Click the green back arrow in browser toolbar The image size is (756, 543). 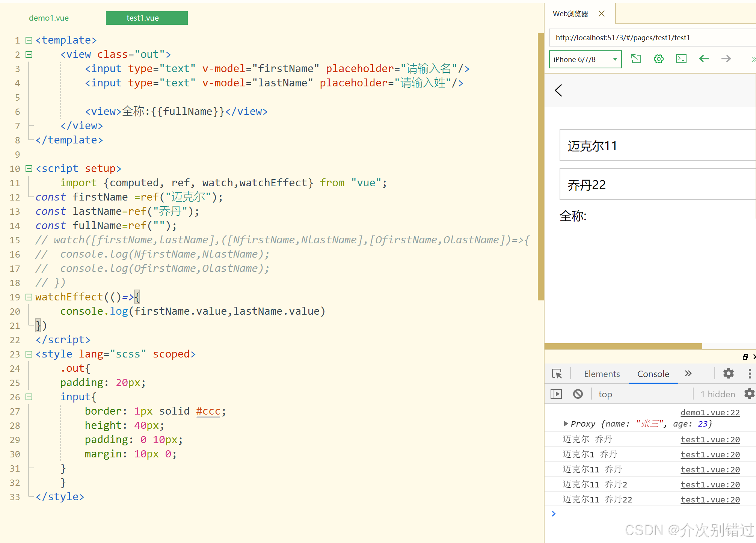coord(703,59)
